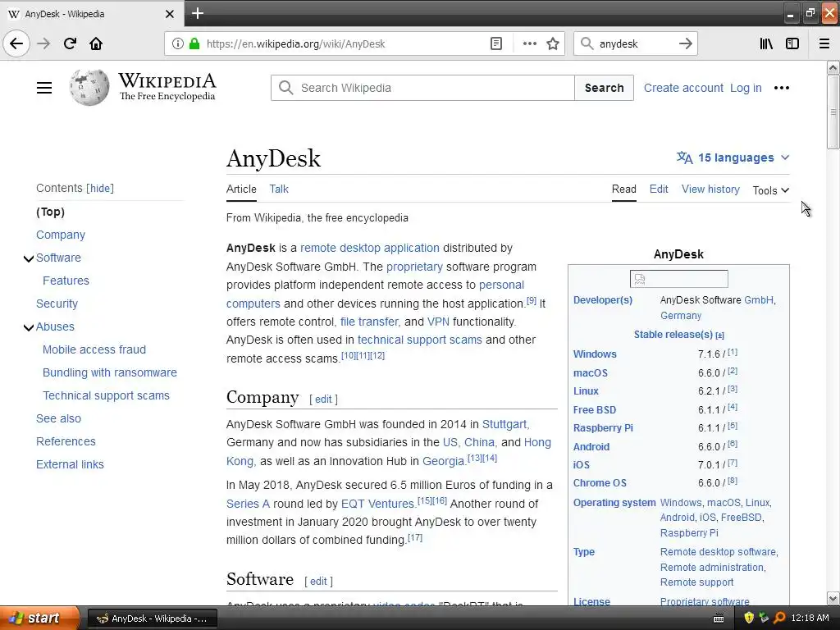Jump to Mobile access fraud in contents

coord(94,349)
